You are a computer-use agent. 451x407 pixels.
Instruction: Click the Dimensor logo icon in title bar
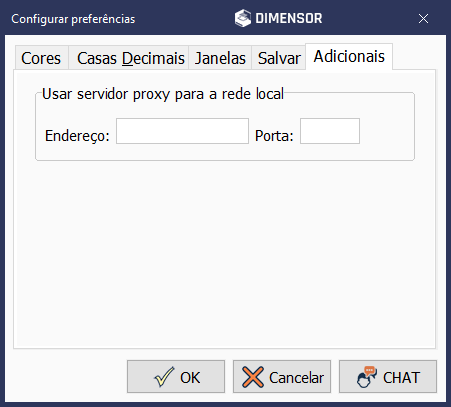pyautogui.click(x=243, y=18)
